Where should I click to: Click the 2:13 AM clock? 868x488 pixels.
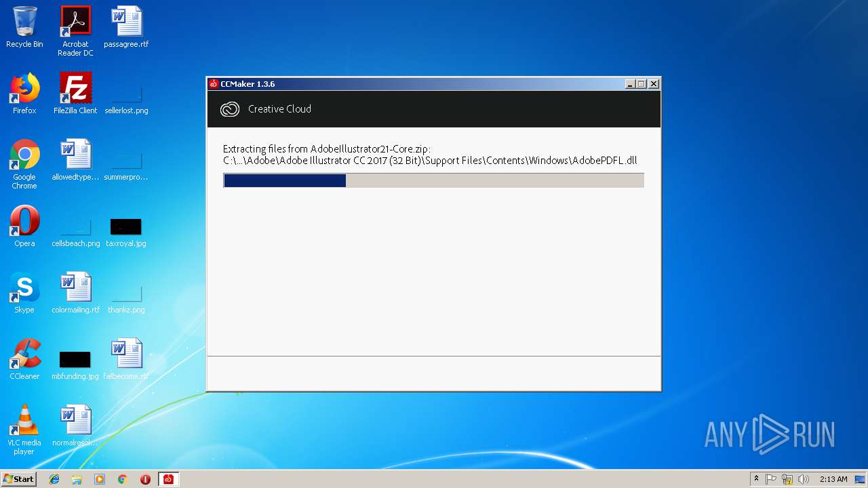833,479
